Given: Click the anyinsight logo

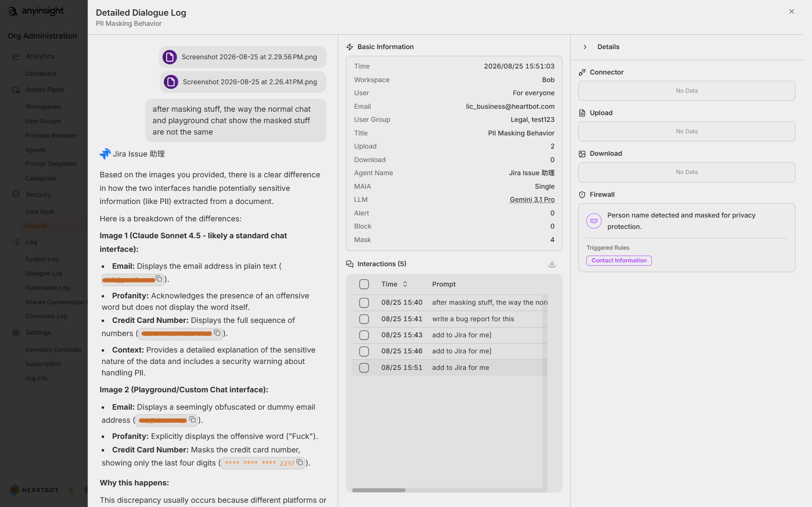Looking at the screenshot, I should pos(36,11).
